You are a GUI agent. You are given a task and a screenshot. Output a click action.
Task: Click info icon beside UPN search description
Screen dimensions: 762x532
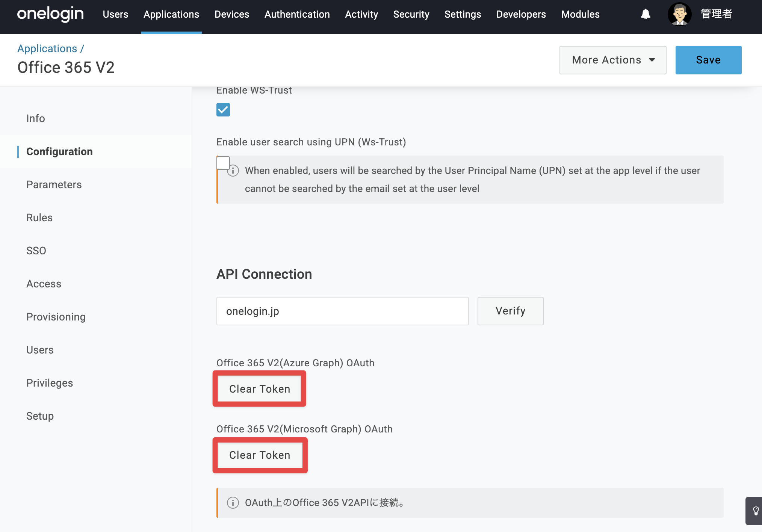point(233,171)
